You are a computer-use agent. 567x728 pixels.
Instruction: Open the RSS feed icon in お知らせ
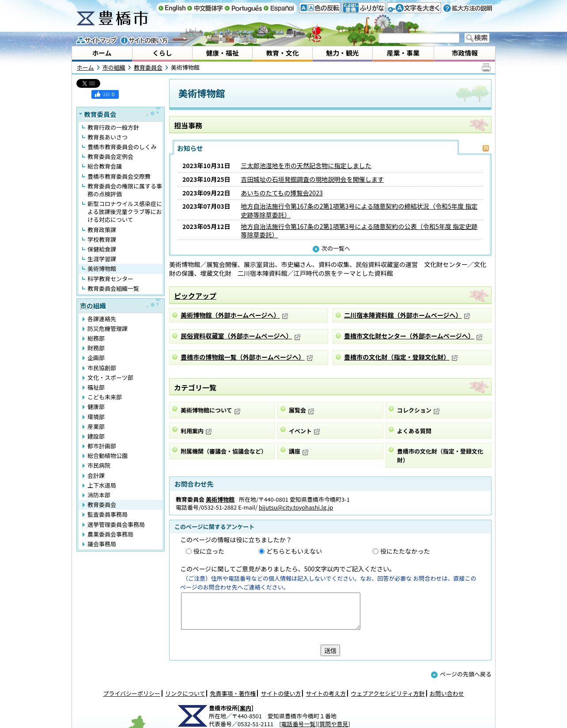pos(485,148)
